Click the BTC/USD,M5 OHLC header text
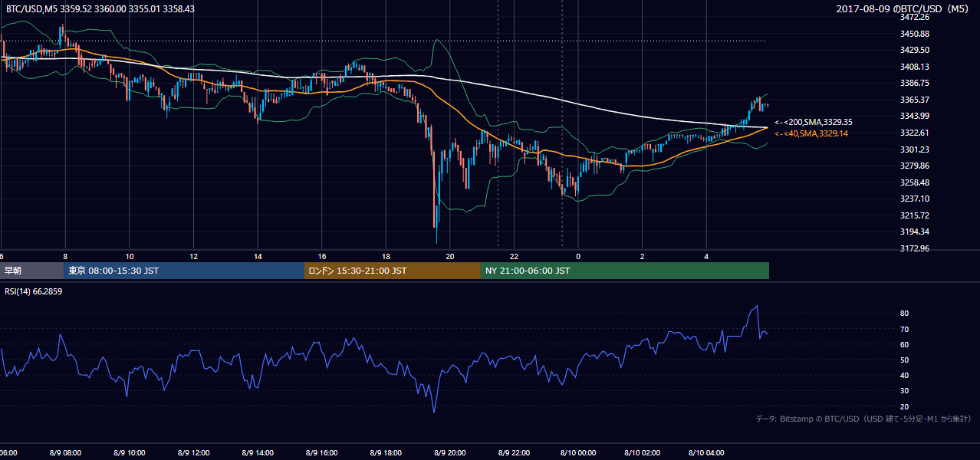Image resolution: width=980 pixels, height=460 pixels. (99, 9)
